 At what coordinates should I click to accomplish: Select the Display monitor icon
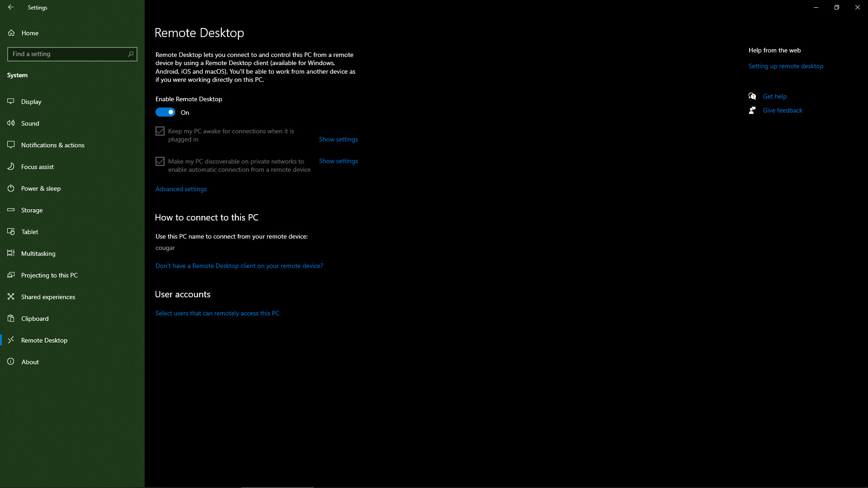pos(11,101)
